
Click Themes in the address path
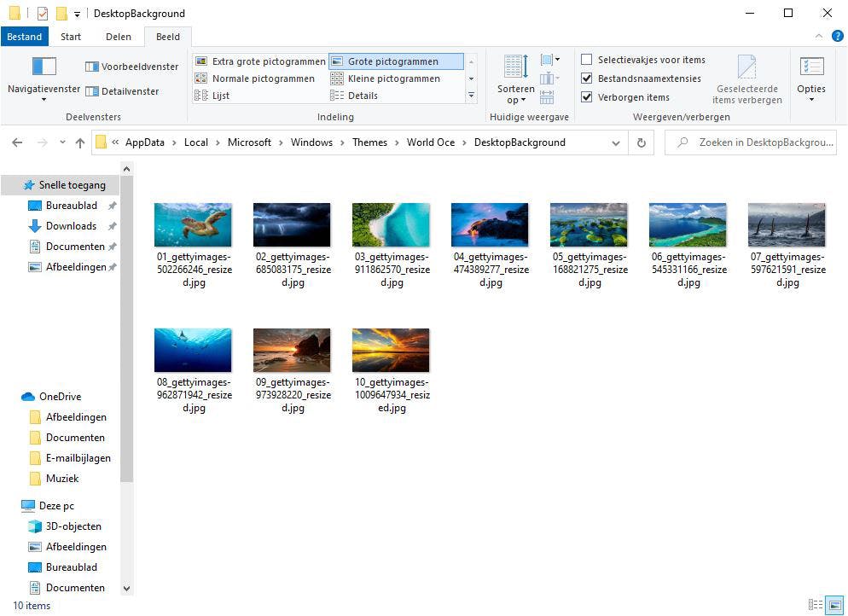click(x=370, y=142)
